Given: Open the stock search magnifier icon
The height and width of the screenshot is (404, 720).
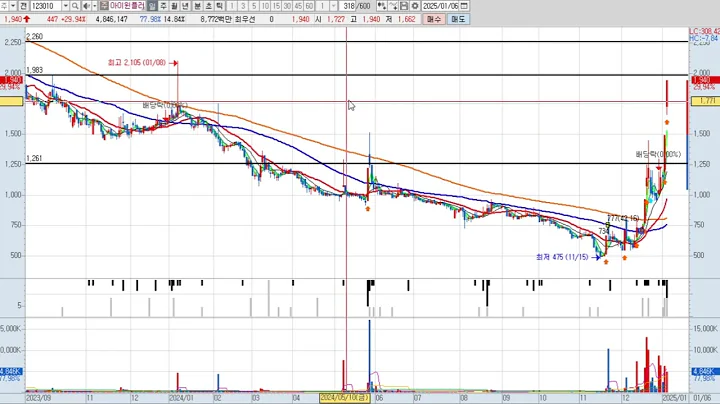Looking at the screenshot, I should point(75,6).
